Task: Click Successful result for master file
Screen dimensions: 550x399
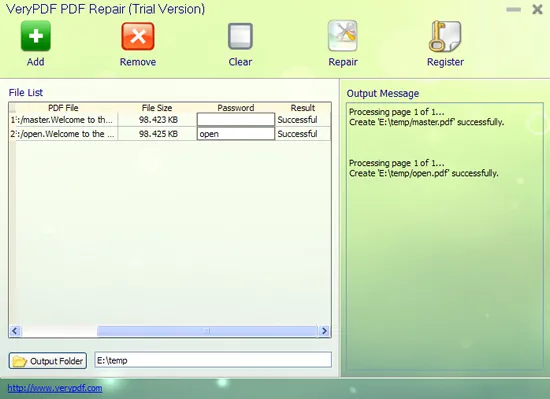Action: click(297, 120)
